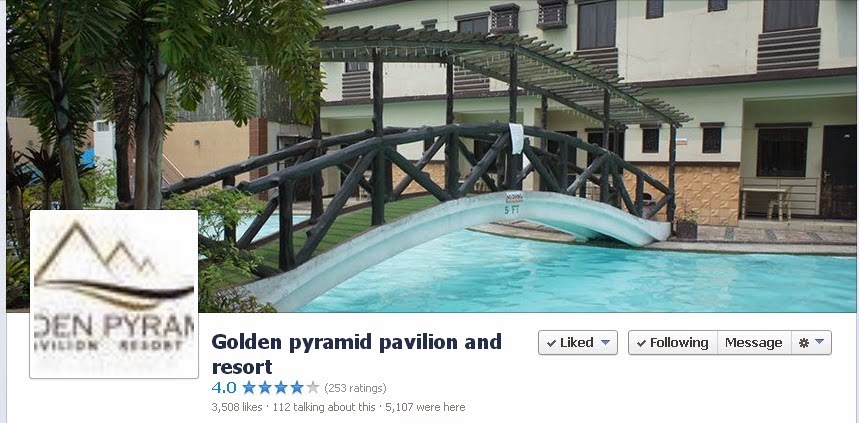Open the Message button
This screenshot has width=859, height=423.
point(754,342)
